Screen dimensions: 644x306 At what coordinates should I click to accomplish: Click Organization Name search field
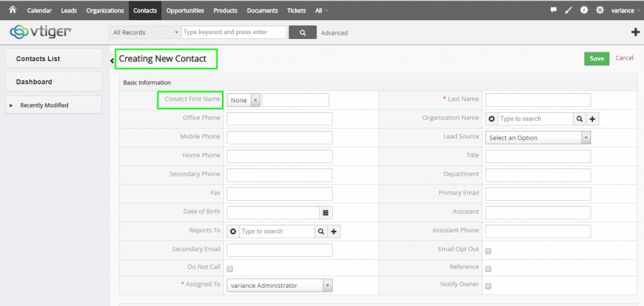[536, 119]
